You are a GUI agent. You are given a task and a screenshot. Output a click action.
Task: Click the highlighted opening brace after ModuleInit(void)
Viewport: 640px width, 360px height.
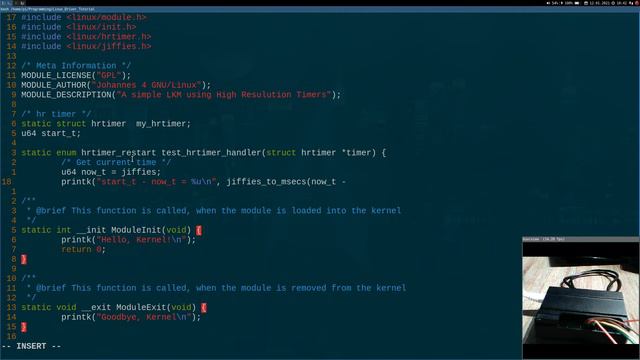199,230
